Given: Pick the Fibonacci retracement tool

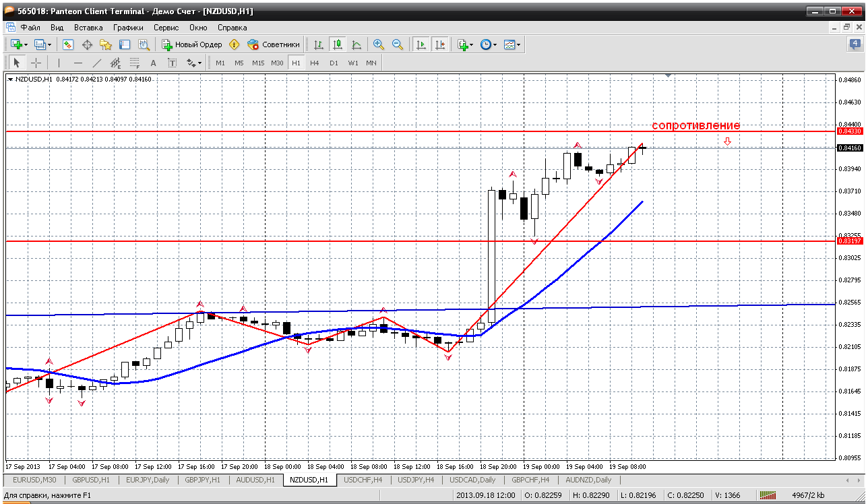Looking at the screenshot, I should tap(134, 63).
